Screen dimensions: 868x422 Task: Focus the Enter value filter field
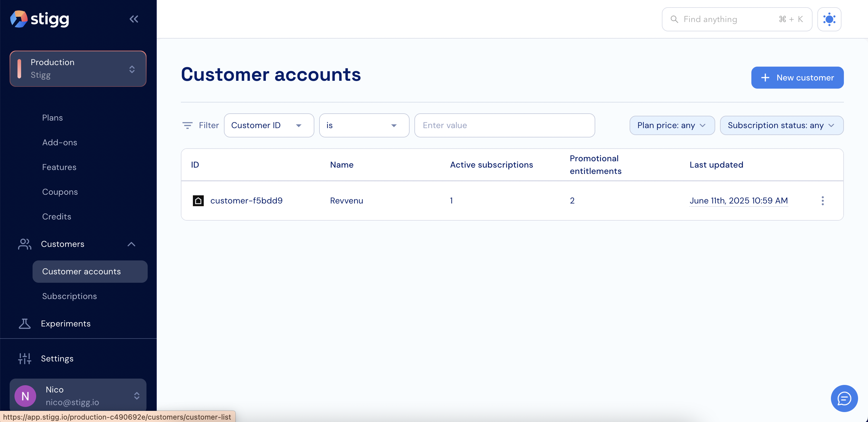coord(505,125)
